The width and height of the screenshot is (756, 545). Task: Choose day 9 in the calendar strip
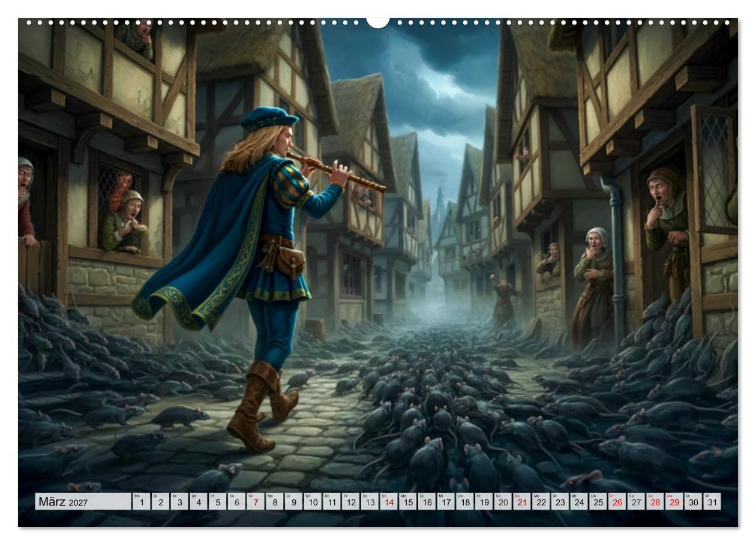[293, 502]
